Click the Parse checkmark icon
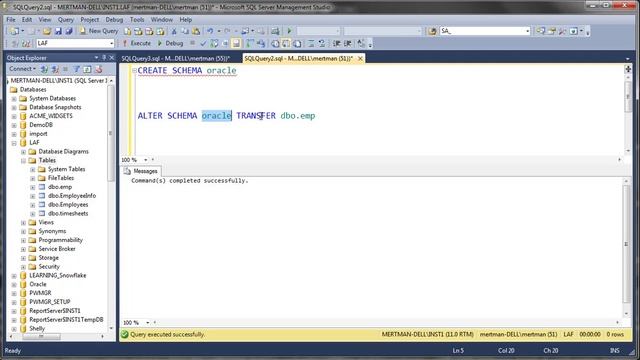 [x=203, y=43]
